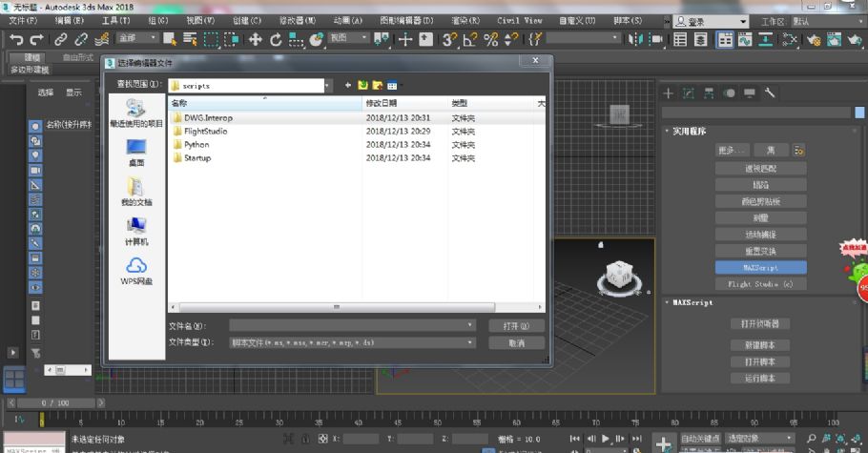The height and width of the screenshot is (453, 868).
Task: Activate the Select and Rotate tool
Action: tap(276, 39)
